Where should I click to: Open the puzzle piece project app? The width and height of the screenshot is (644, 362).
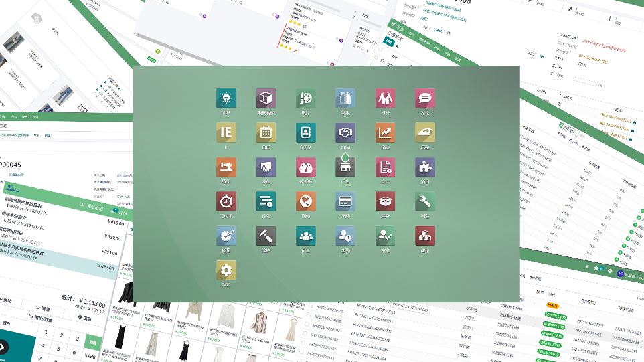click(424, 167)
